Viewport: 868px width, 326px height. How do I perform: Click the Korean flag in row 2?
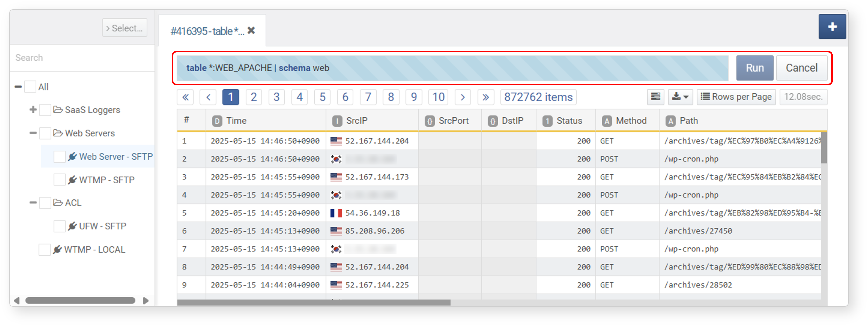coord(336,159)
